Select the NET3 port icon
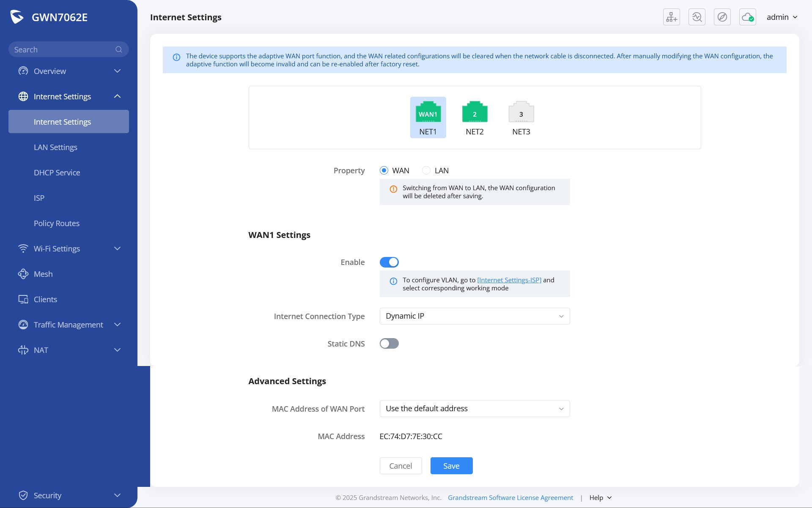The image size is (812, 508). click(521, 113)
